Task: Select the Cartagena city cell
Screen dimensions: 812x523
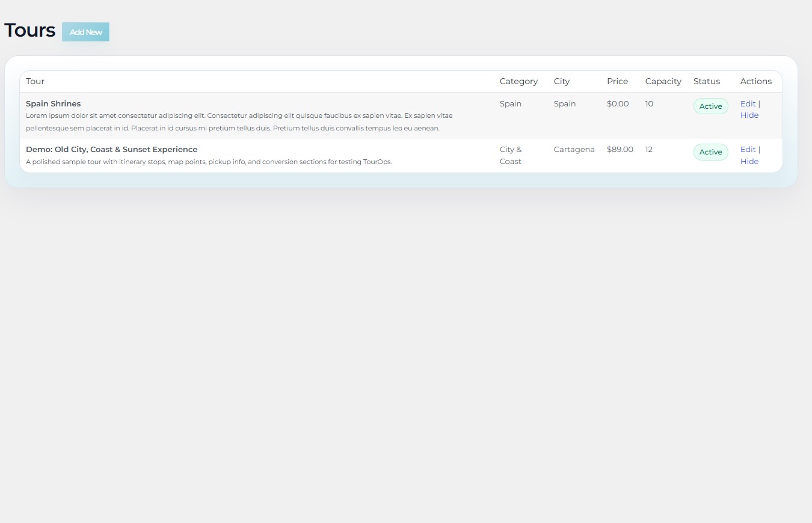Action: pos(574,150)
